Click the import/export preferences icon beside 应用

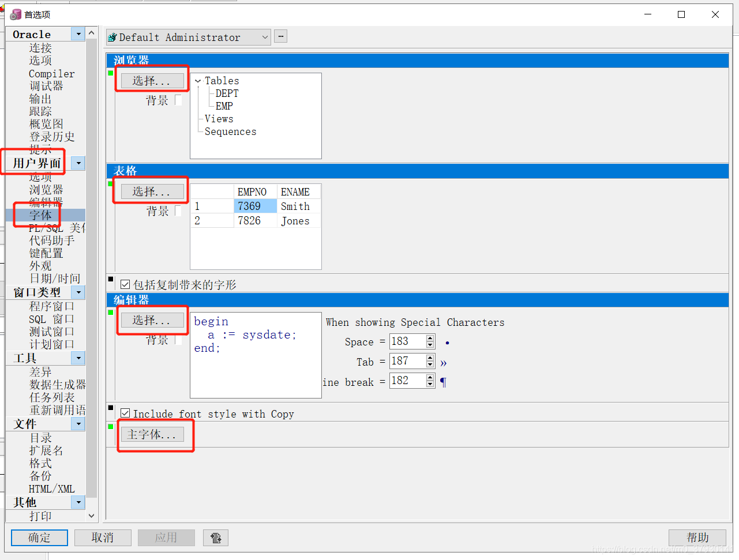pos(215,538)
